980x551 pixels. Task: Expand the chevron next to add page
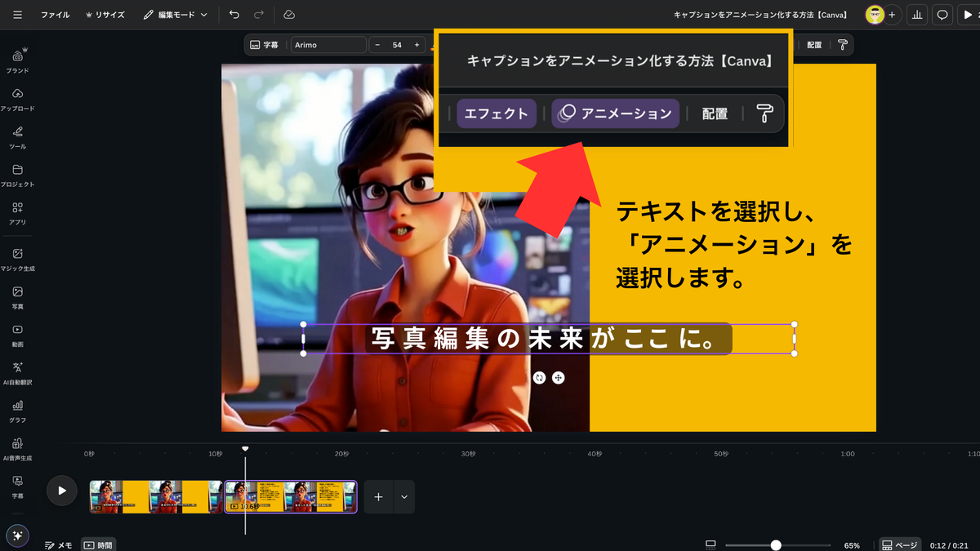pyautogui.click(x=404, y=496)
